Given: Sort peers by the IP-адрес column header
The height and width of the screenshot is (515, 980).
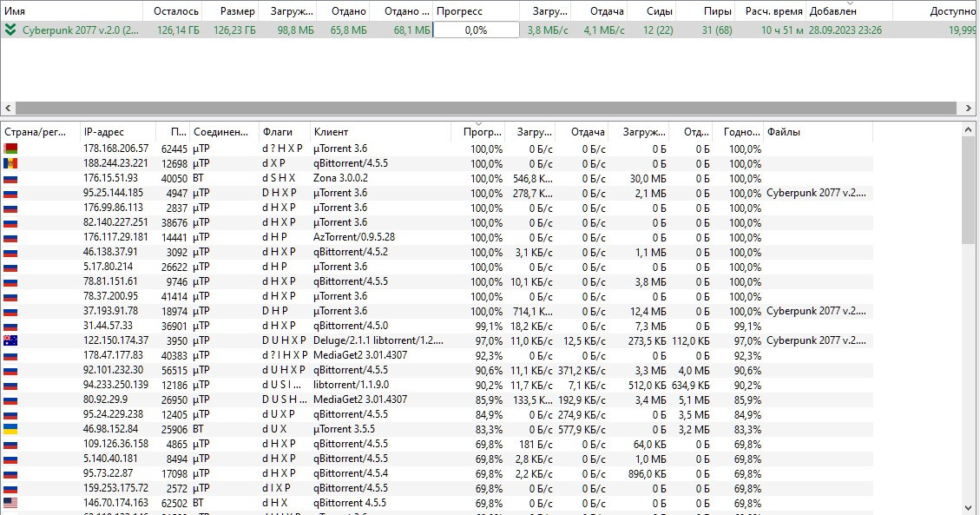Looking at the screenshot, I should click(x=117, y=132).
